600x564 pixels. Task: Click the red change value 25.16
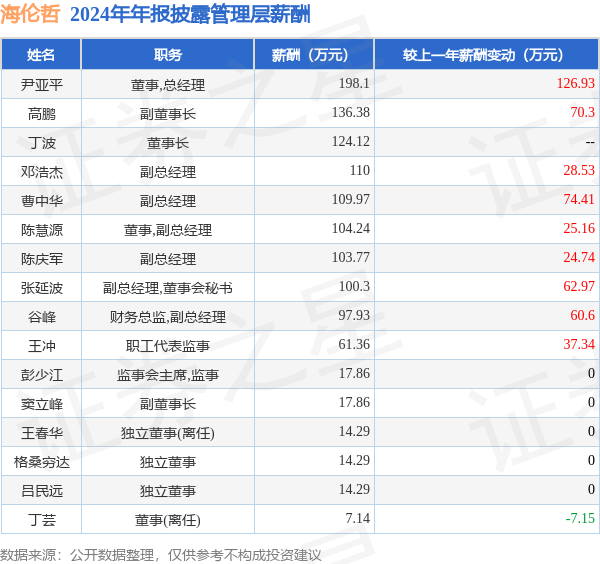[x=579, y=228]
